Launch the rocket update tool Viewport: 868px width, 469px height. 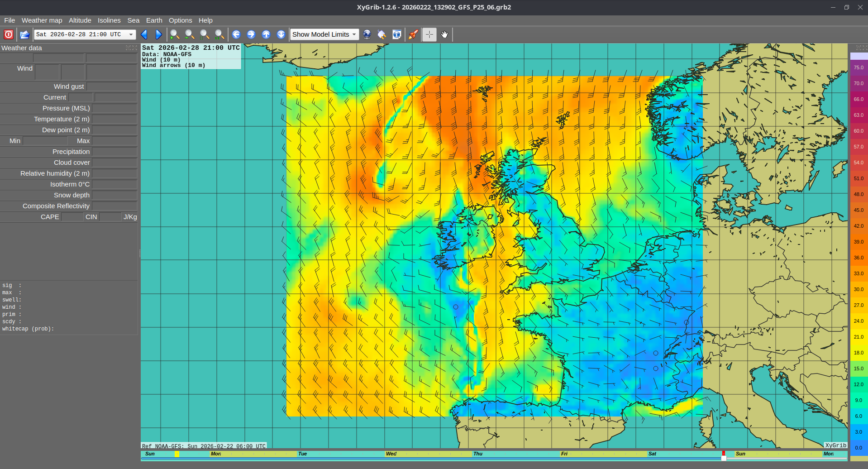pos(412,34)
